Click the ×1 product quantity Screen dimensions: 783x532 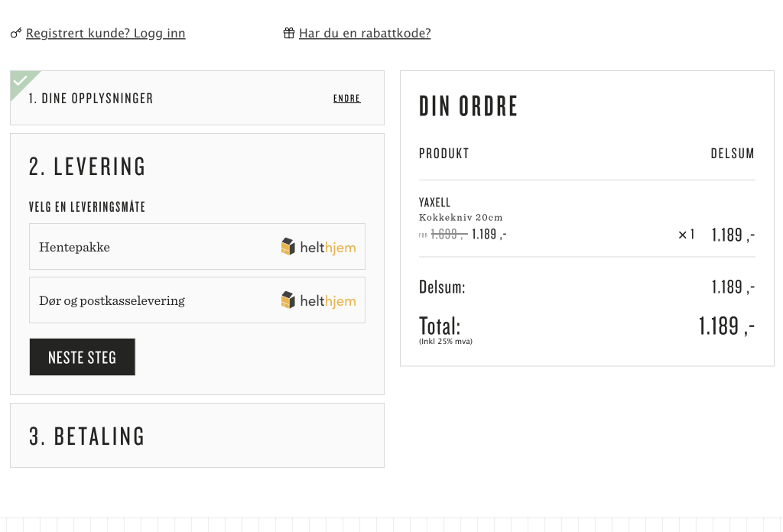point(686,235)
